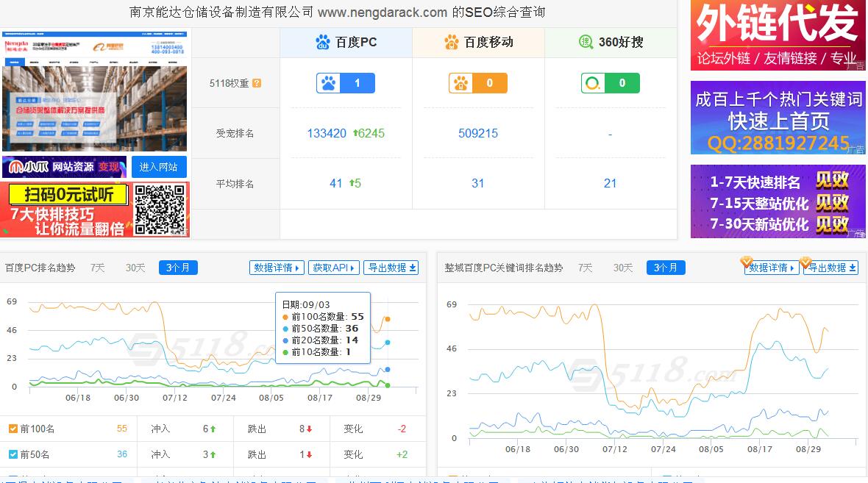Click red down arrow next to 跌出 1
The image size is (868, 483).
(x=310, y=455)
